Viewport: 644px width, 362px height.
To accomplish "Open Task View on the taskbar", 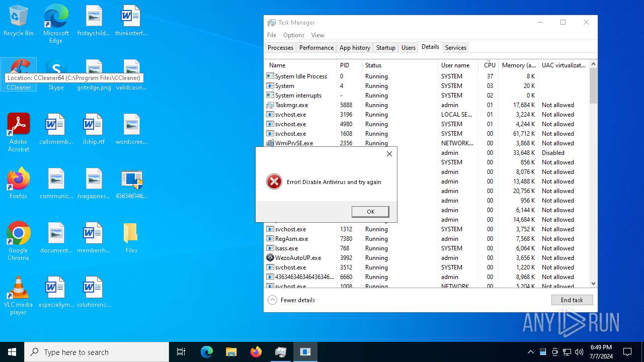I will pos(181,352).
